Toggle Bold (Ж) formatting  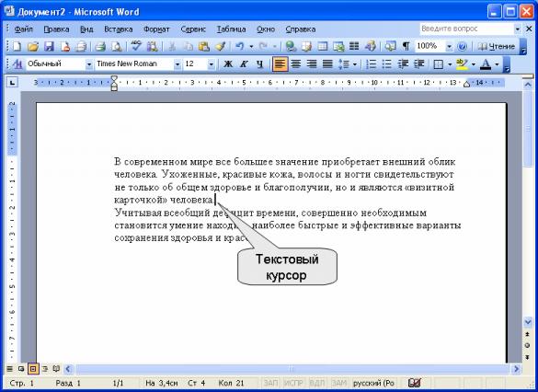(228, 64)
